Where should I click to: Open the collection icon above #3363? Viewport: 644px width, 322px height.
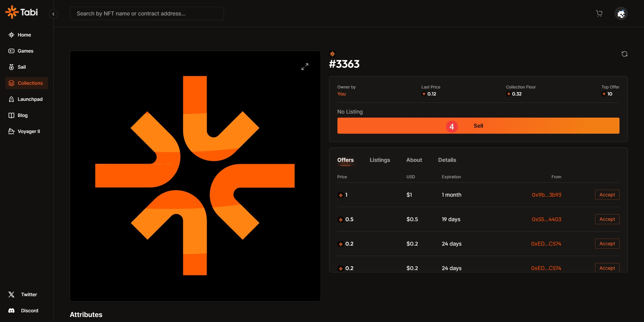[x=332, y=54]
